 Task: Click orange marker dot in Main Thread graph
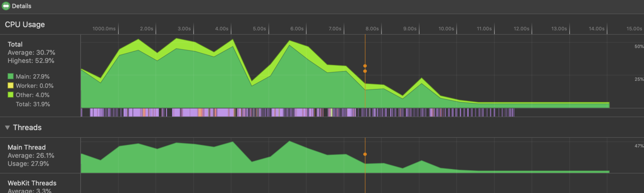pos(365,154)
